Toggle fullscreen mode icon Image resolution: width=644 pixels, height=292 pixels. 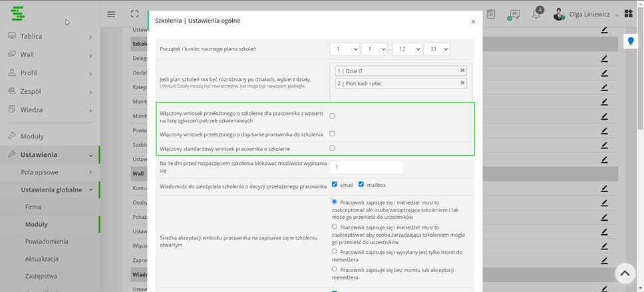point(134,14)
